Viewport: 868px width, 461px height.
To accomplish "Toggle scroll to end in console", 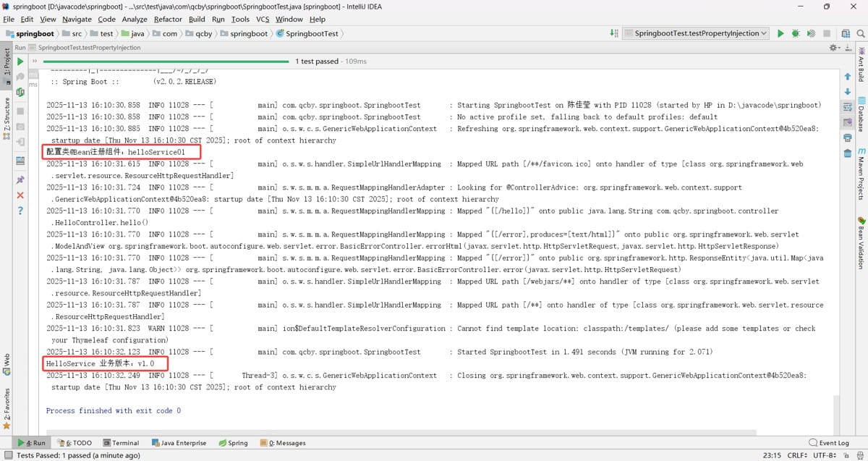I will (x=848, y=122).
